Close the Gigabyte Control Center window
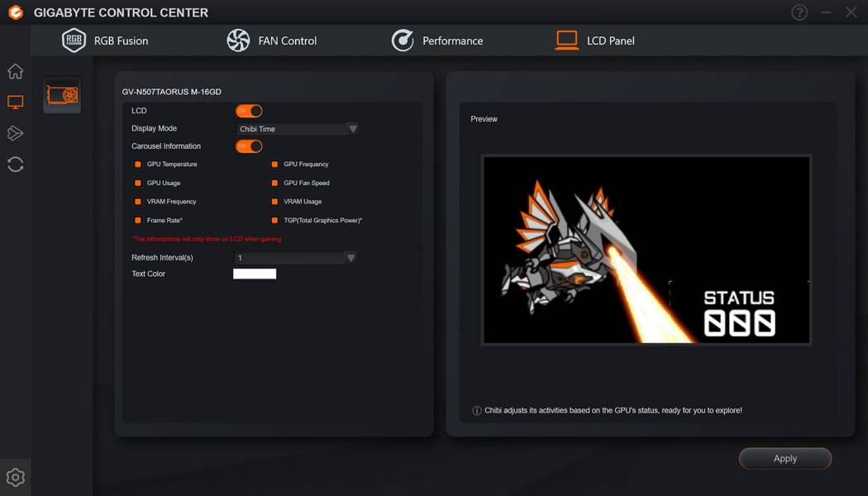The height and width of the screenshot is (496, 868). point(851,12)
